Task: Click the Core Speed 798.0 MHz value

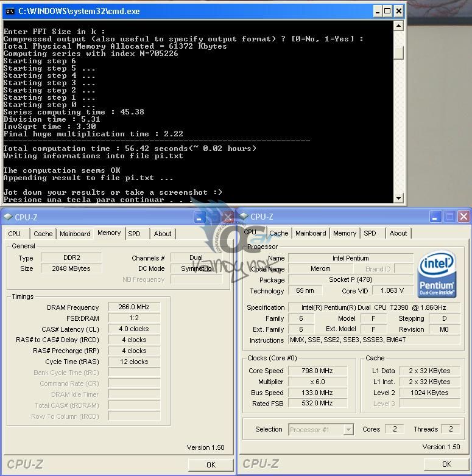Action: pyautogui.click(x=317, y=371)
